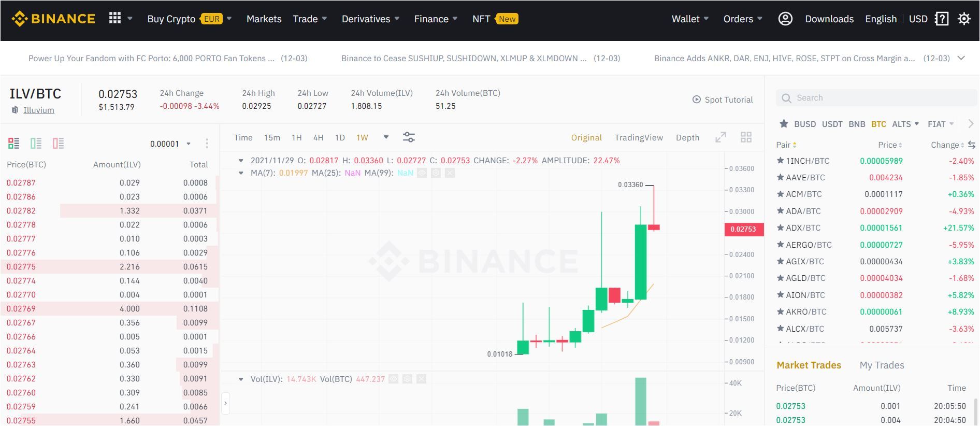Expand the Derivatives dropdown
This screenshot has width=980, height=426.
click(x=397, y=19)
